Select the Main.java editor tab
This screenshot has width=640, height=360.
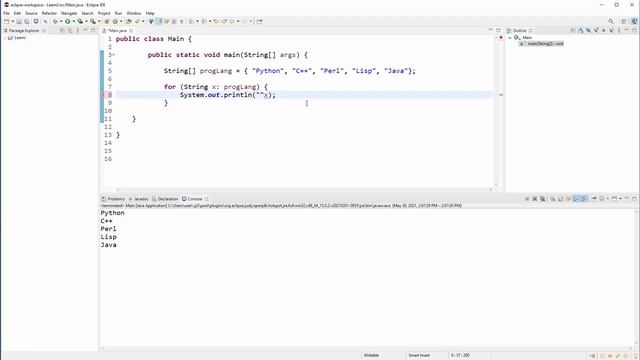coord(117,31)
